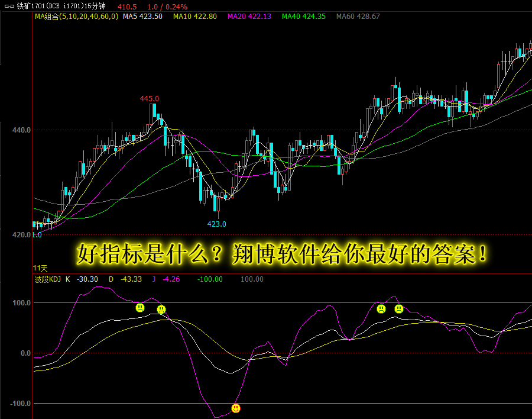532x419 pixels.
Task: Open the MA组合(5,10,20,40,60,0) indicator label
Action: pyautogui.click(x=77, y=17)
